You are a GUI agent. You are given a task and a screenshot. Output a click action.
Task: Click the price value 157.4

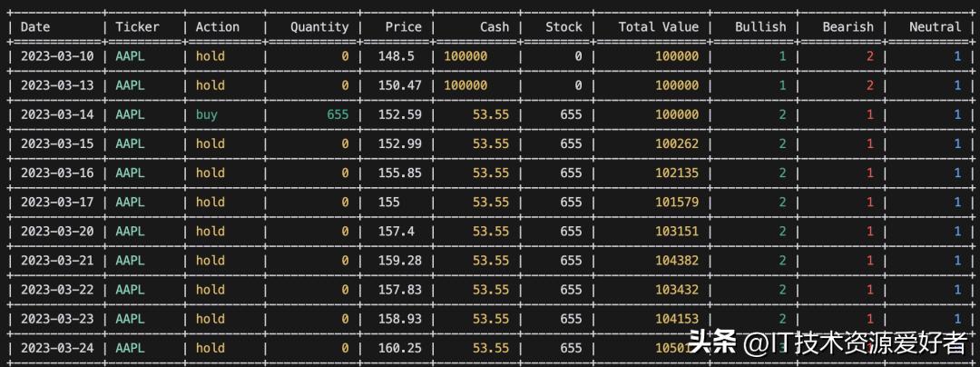[396, 231]
